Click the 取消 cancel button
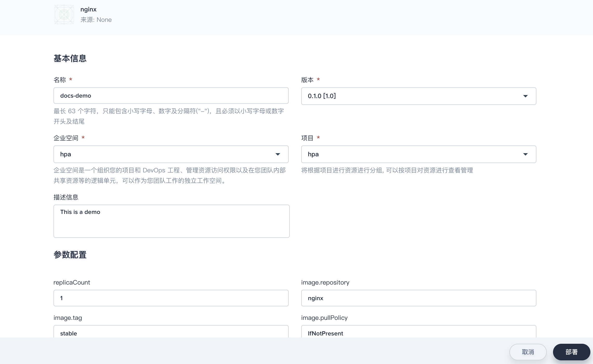Screen dimensions: 593x364 click(x=528, y=352)
